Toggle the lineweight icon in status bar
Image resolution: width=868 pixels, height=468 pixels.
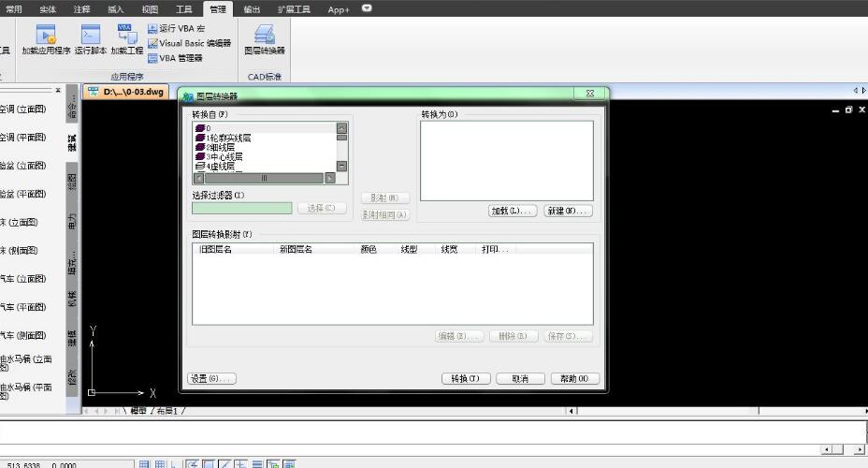click(x=257, y=464)
